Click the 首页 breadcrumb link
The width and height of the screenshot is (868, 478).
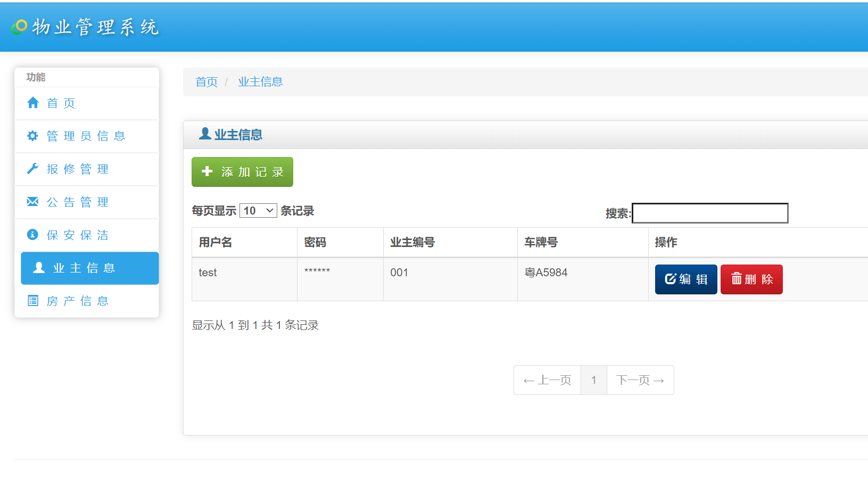click(206, 82)
